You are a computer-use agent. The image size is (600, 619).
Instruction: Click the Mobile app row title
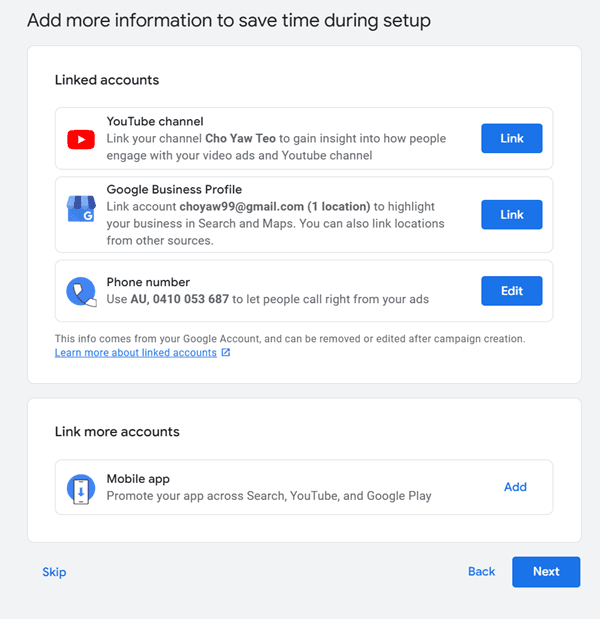pyautogui.click(x=138, y=479)
